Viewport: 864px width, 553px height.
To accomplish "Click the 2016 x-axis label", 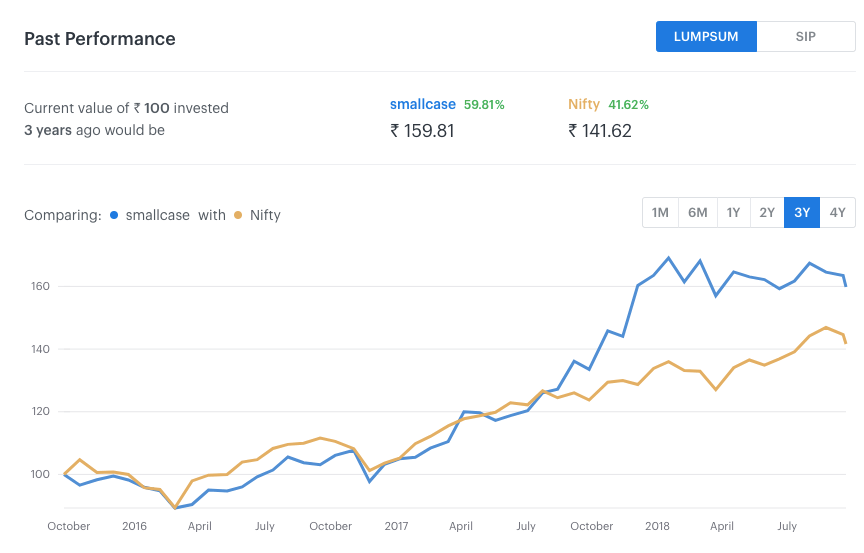I will 134,526.
